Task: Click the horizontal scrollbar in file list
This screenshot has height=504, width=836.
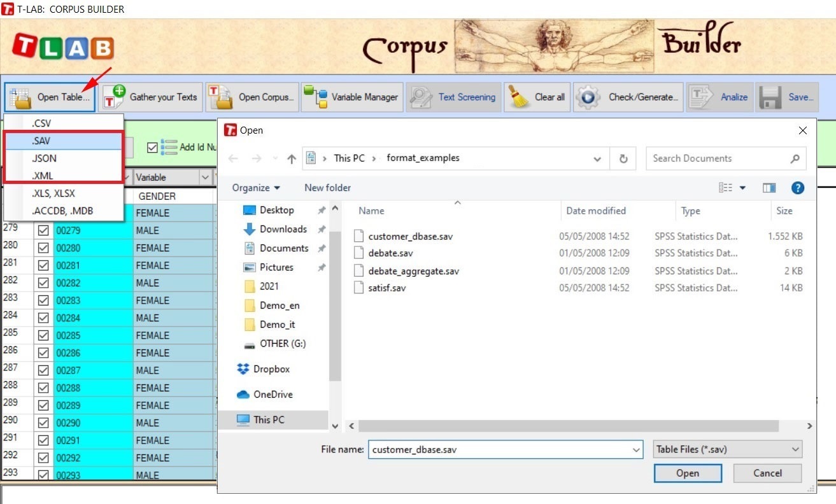Action: pyautogui.click(x=568, y=426)
